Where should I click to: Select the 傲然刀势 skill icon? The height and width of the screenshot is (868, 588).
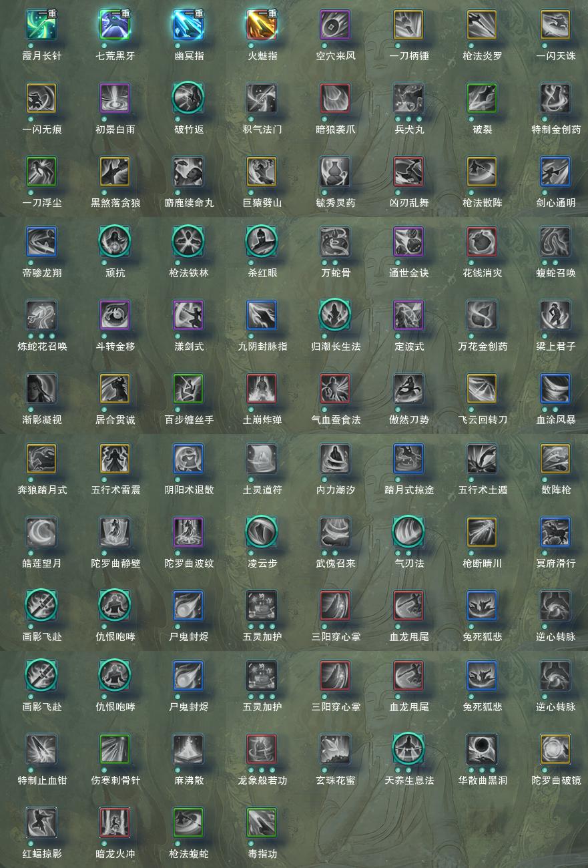[408, 389]
